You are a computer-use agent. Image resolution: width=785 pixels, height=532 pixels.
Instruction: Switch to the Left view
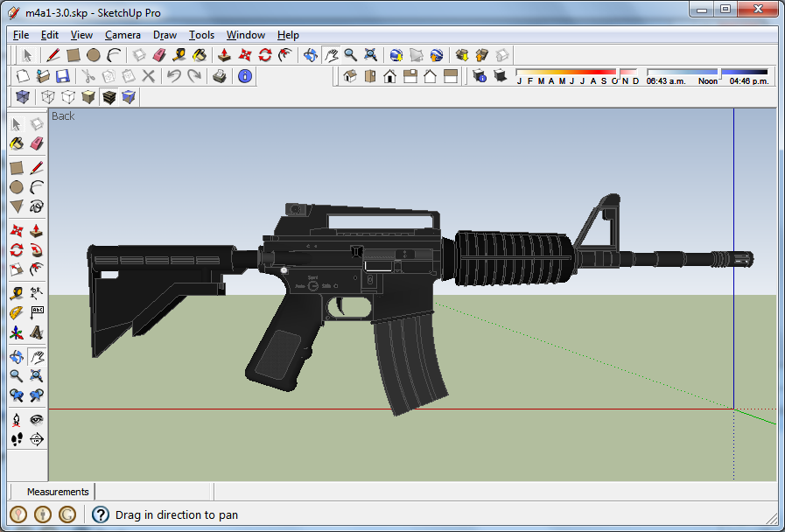(x=451, y=76)
